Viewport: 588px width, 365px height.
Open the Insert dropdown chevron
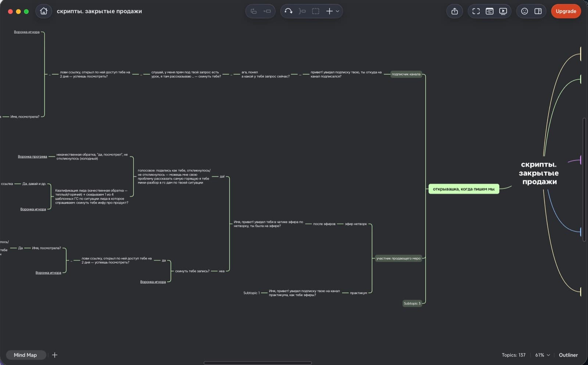pos(337,11)
